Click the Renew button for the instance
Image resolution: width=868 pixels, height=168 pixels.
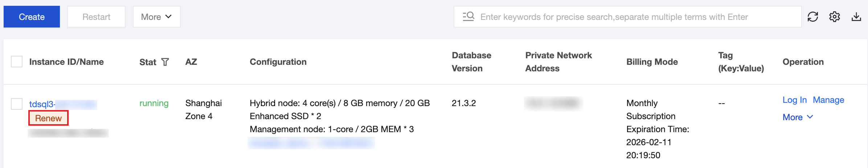(48, 118)
